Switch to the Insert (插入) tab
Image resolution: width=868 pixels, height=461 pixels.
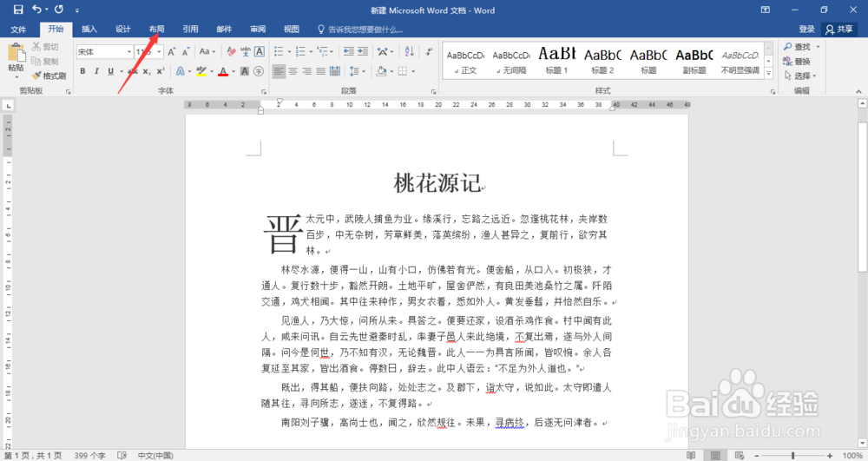click(x=89, y=30)
